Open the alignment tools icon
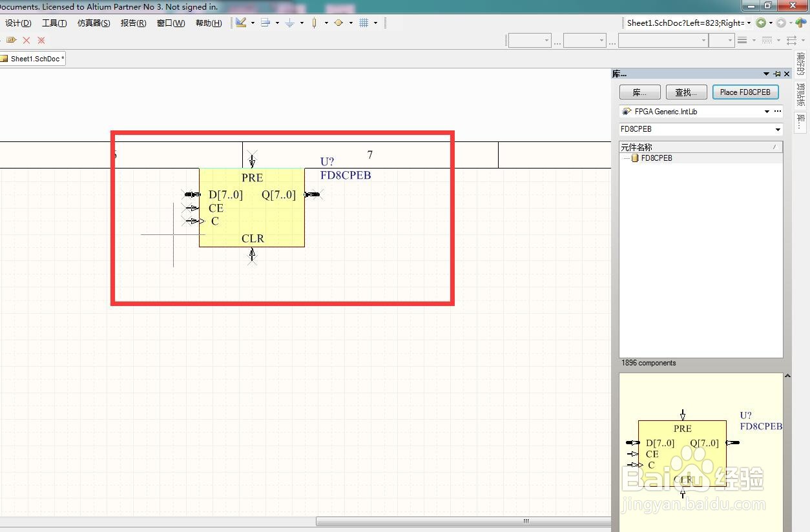 tap(265, 23)
